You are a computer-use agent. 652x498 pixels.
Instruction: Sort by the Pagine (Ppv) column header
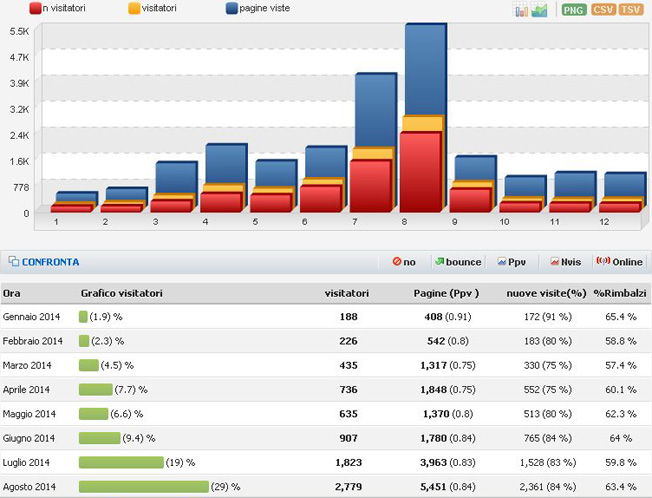click(x=446, y=293)
